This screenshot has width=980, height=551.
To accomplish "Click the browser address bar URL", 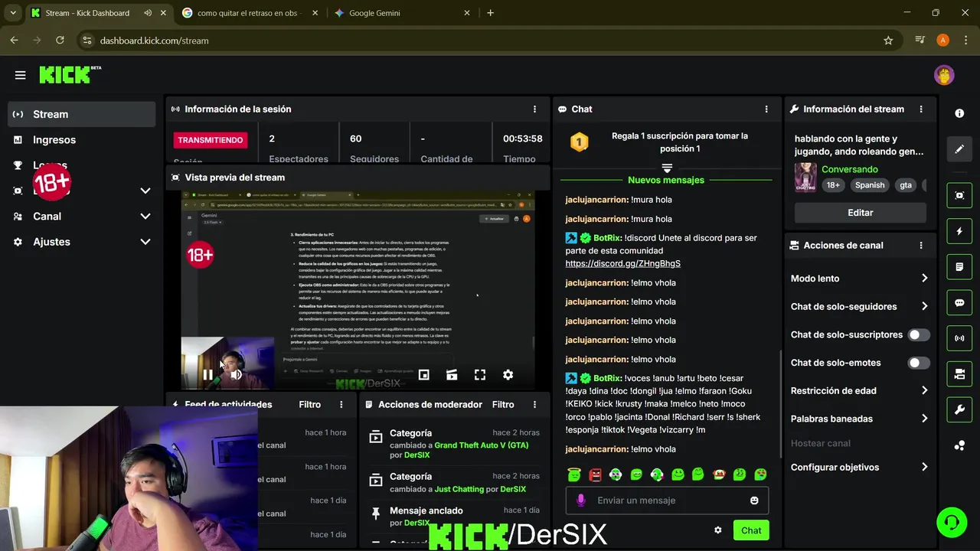I will (154, 41).
